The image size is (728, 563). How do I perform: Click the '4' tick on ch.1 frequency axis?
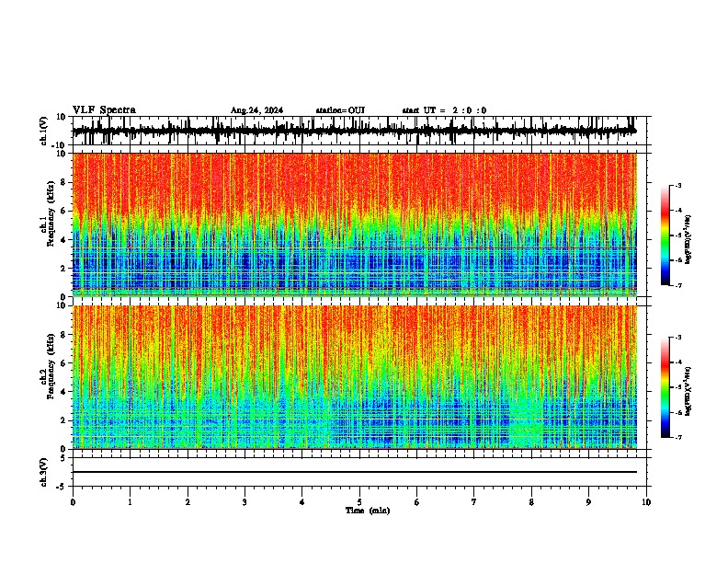click(x=64, y=240)
